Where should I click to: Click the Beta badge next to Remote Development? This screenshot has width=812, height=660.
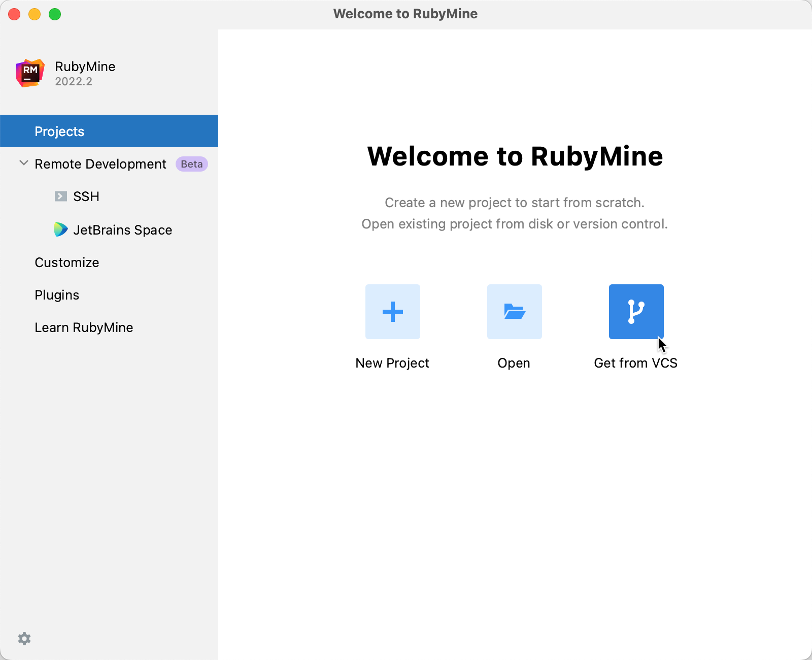[191, 164]
